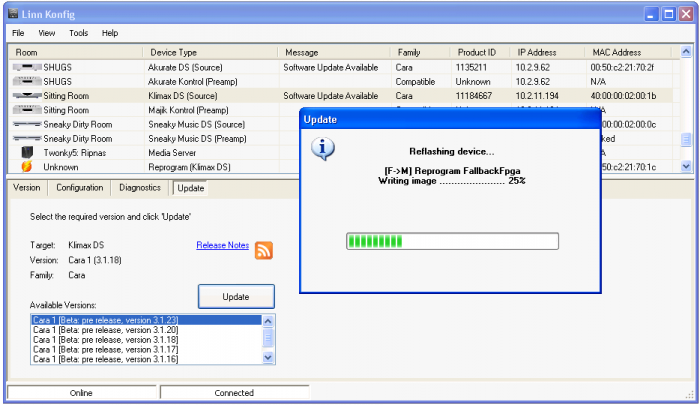Viewport: 700px width, 405px height.
Task: Click the Update button
Action: [x=236, y=296]
